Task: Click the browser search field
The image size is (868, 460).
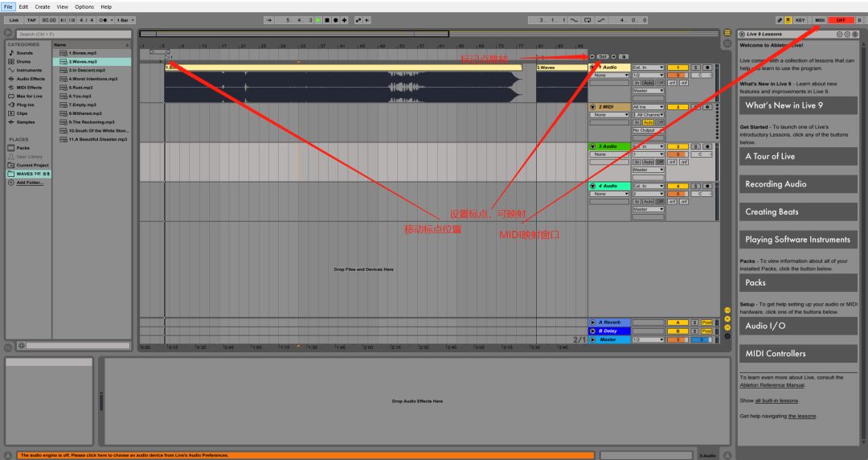Action: 73,35
